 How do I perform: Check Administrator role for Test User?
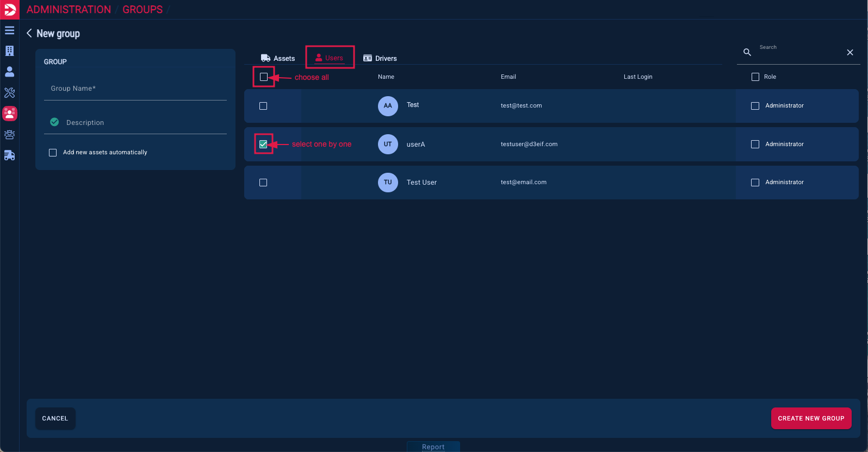point(755,183)
